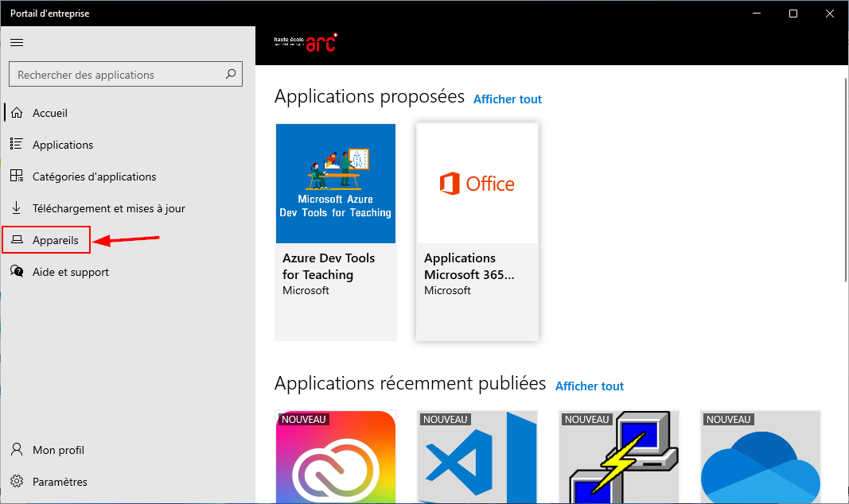Click the Téléchargement download arrow icon
The image size is (849, 504).
click(17, 207)
